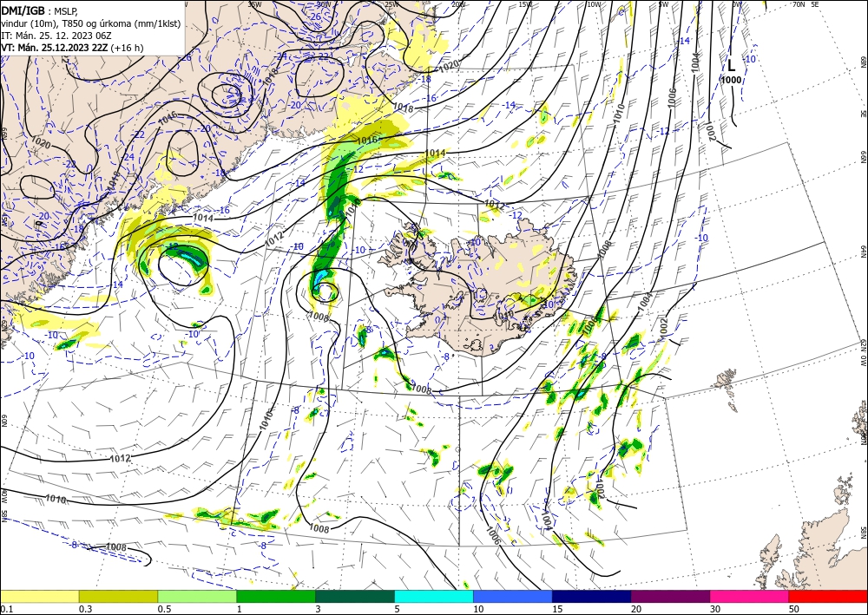Click the '70N 5E' corner label
868x615 pixels.
click(x=806, y=3)
